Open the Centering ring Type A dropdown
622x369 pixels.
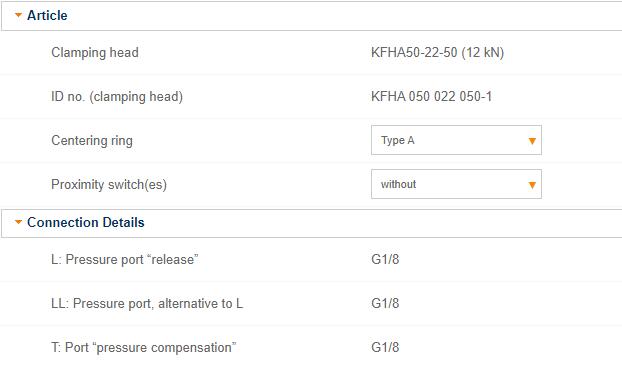(x=456, y=140)
